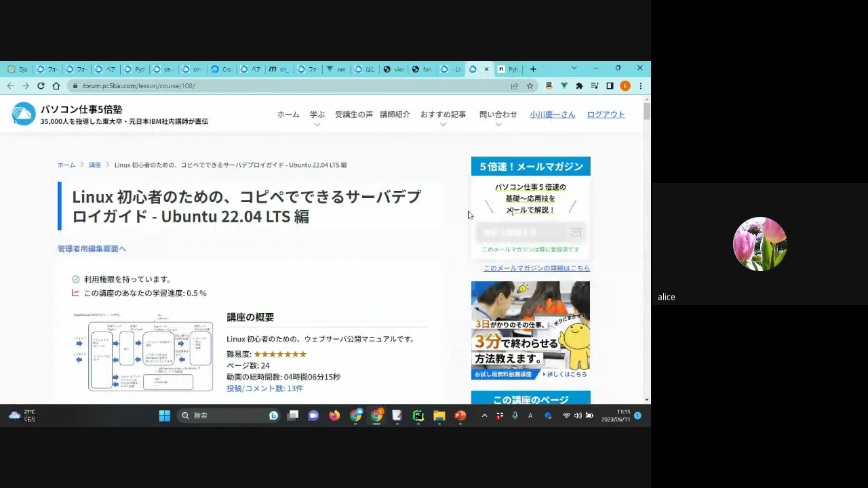The image size is (868, 488).
Task: Open PowerPoint from the taskbar
Action: pyautogui.click(x=460, y=415)
